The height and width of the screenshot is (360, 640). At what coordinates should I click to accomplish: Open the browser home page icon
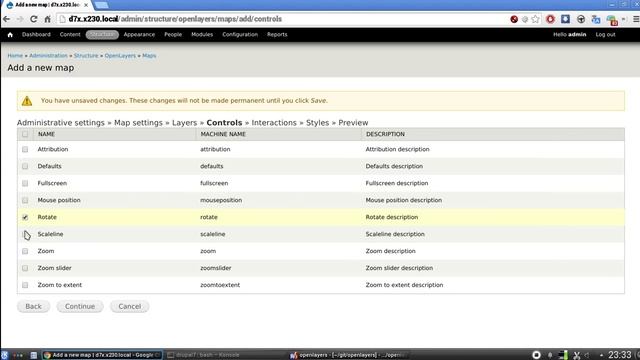coord(47,19)
